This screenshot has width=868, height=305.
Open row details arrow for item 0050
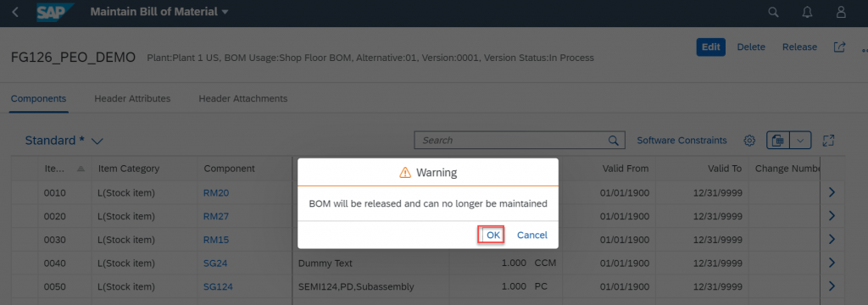[832, 286]
